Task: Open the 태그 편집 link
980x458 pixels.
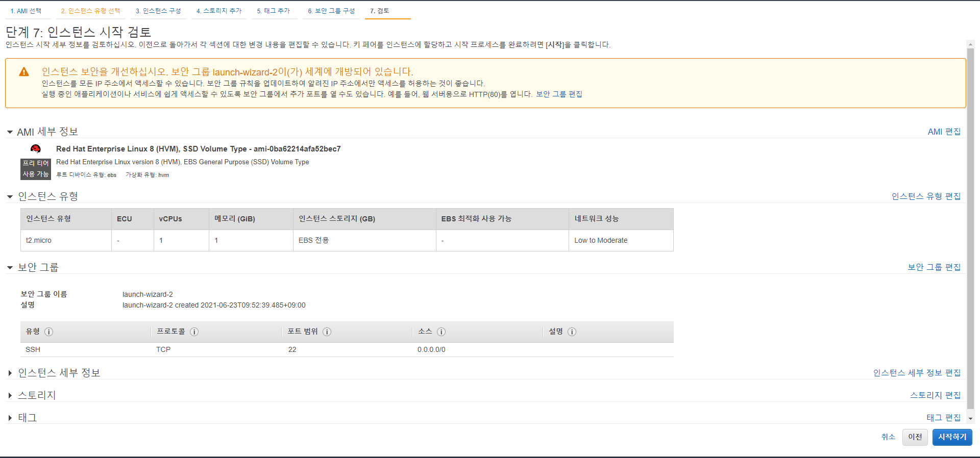Action: click(x=943, y=418)
